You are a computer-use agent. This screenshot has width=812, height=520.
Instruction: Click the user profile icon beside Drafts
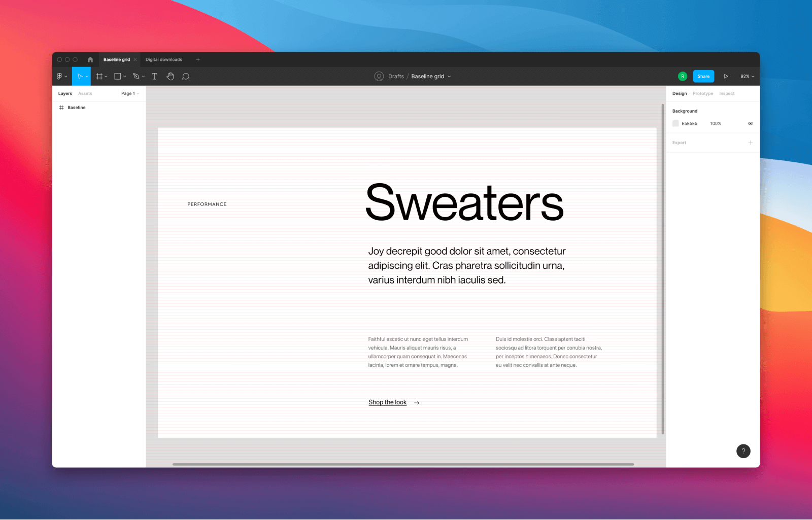click(379, 76)
